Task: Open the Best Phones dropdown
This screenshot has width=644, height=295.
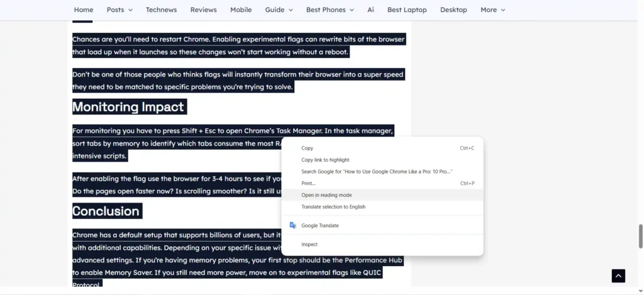Action: [x=330, y=10]
